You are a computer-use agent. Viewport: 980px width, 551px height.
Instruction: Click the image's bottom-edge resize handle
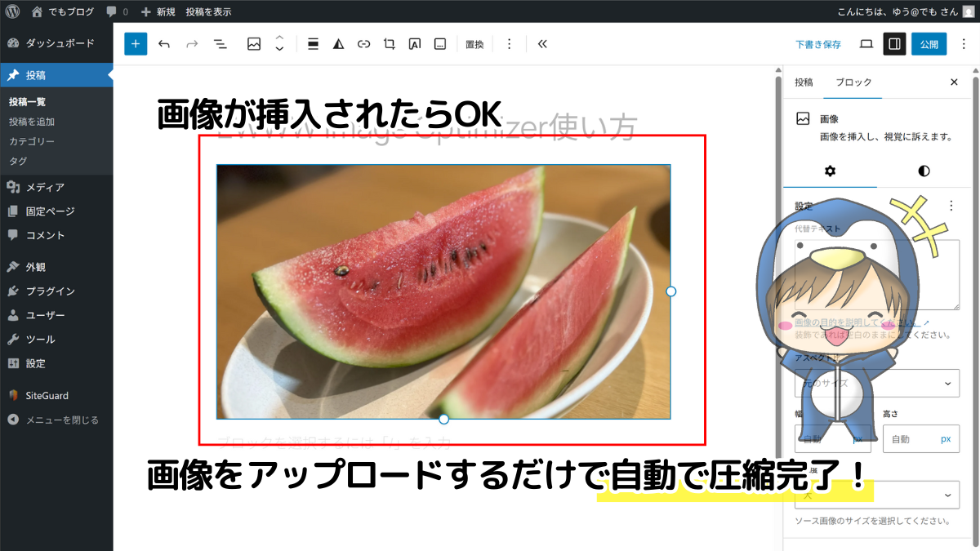pyautogui.click(x=443, y=419)
